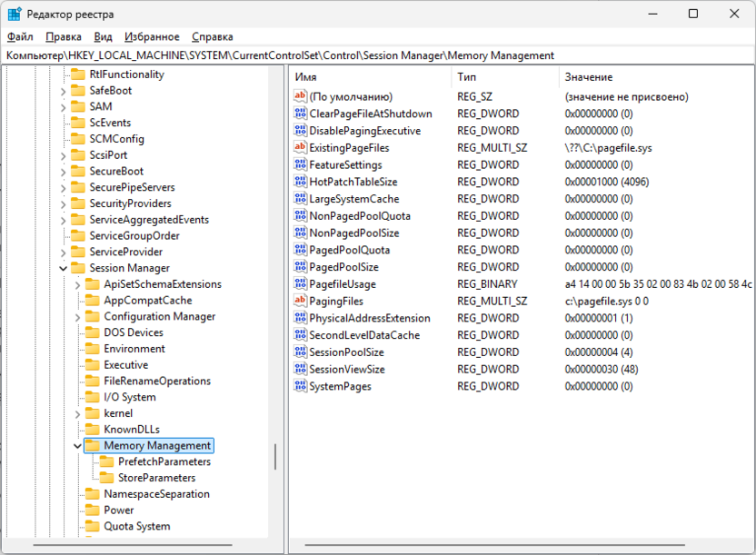Viewport: 756px width, 555px height.
Task: Select the SessionPoolSize entry name
Action: click(x=347, y=352)
